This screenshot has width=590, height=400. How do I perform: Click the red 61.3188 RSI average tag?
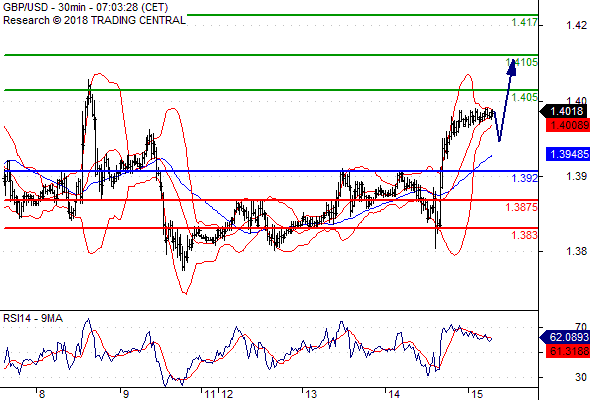click(568, 351)
